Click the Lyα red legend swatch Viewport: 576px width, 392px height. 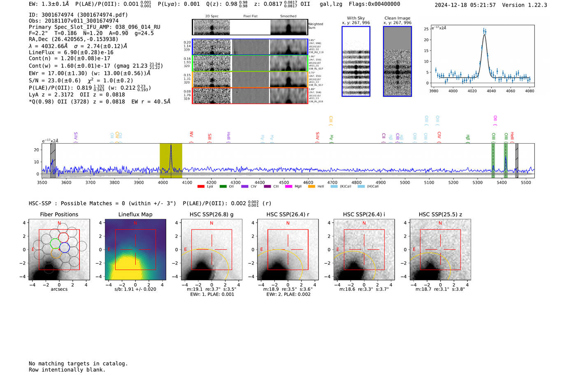(201, 186)
